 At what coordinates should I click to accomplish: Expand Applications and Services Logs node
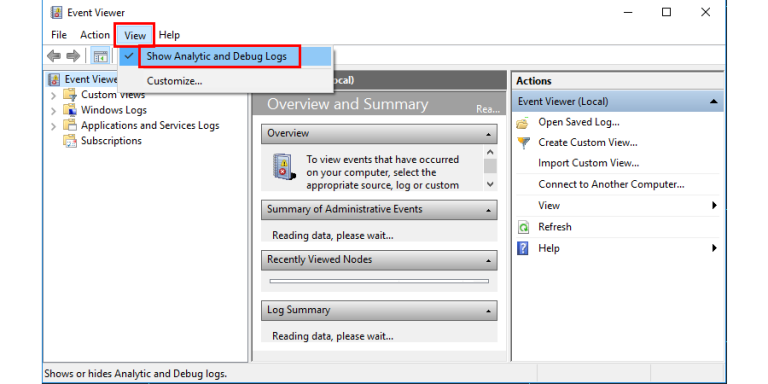coord(53,126)
